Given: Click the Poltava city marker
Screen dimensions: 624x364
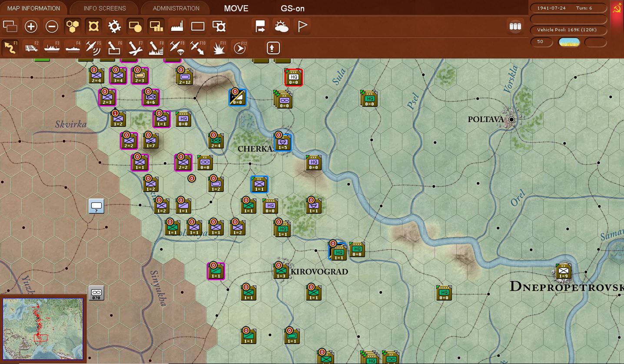Looking at the screenshot, I should point(511,119).
